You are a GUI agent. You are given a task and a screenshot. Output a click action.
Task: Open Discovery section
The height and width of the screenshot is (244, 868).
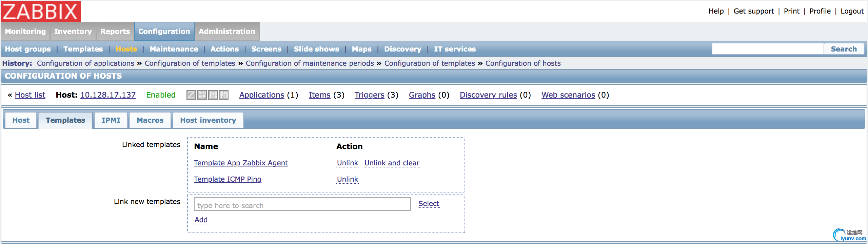coord(403,49)
